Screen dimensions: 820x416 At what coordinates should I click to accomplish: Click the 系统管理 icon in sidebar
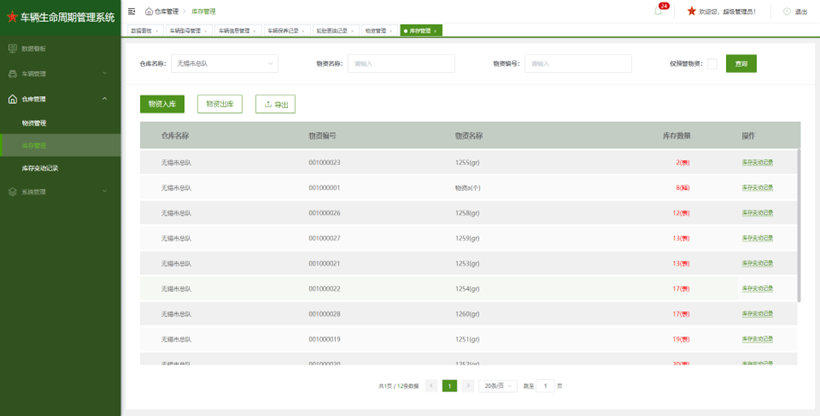(x=12, y=191)
